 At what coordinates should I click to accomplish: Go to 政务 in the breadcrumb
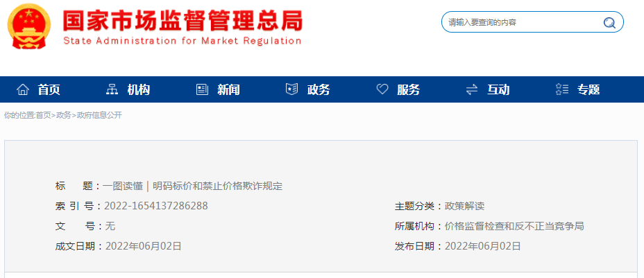(x=64, y=116)
